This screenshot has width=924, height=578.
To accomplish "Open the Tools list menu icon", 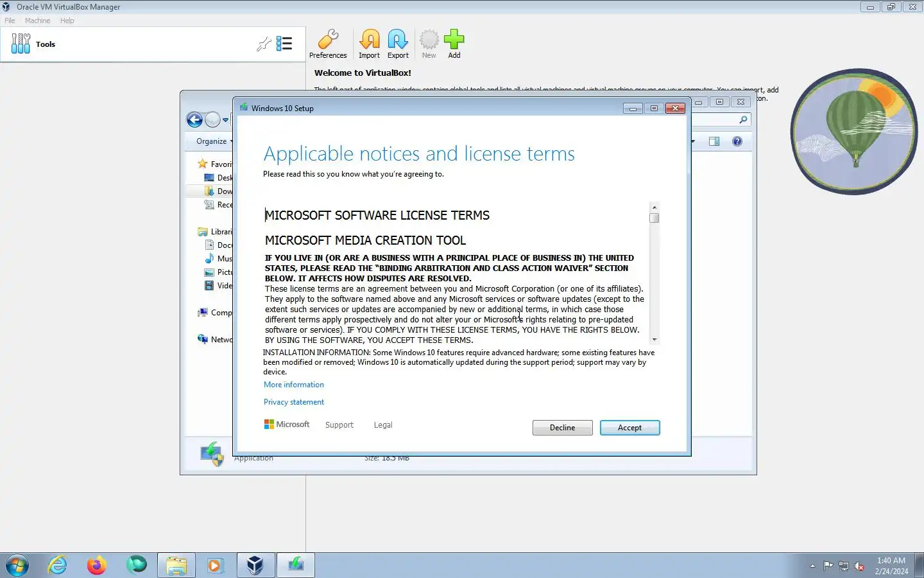I will (x=284, y=44).
